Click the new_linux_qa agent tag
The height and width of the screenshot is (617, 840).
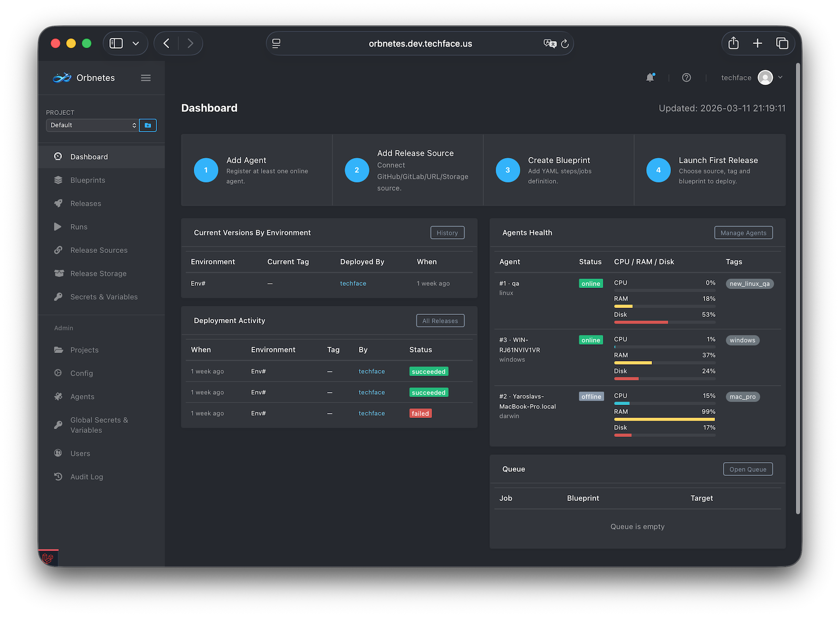[x=749, y=284]
